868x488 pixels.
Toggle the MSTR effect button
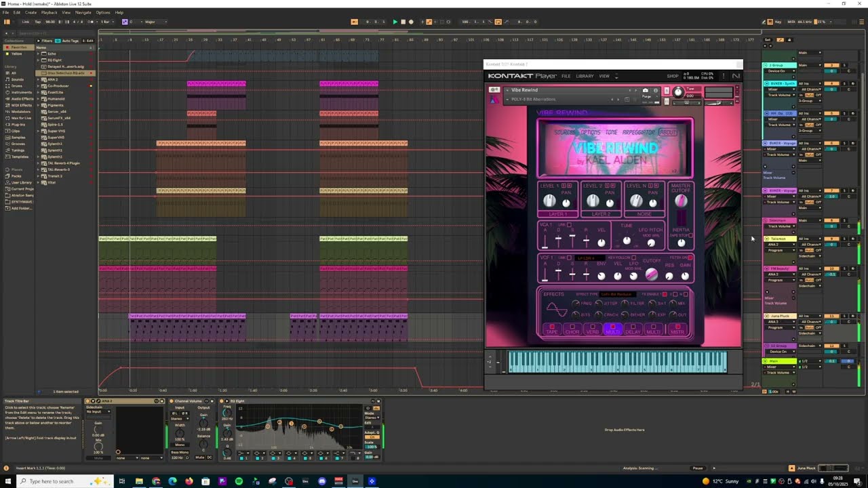point(677,329)
